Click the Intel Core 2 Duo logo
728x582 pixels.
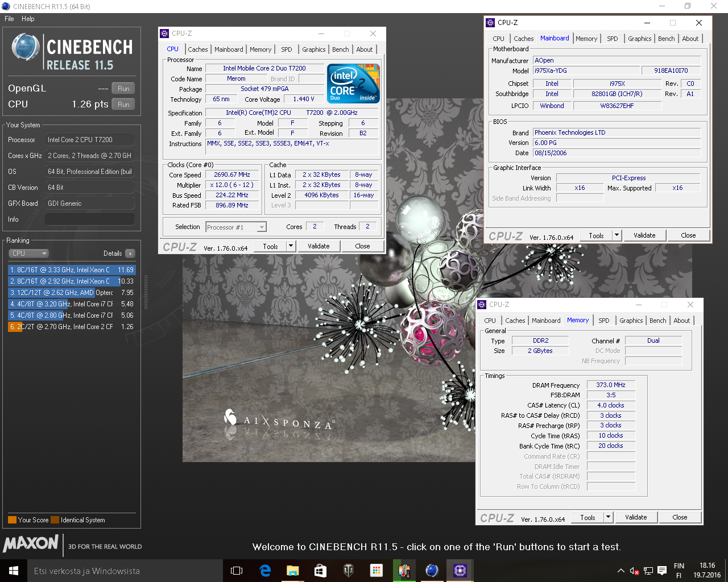354,83
